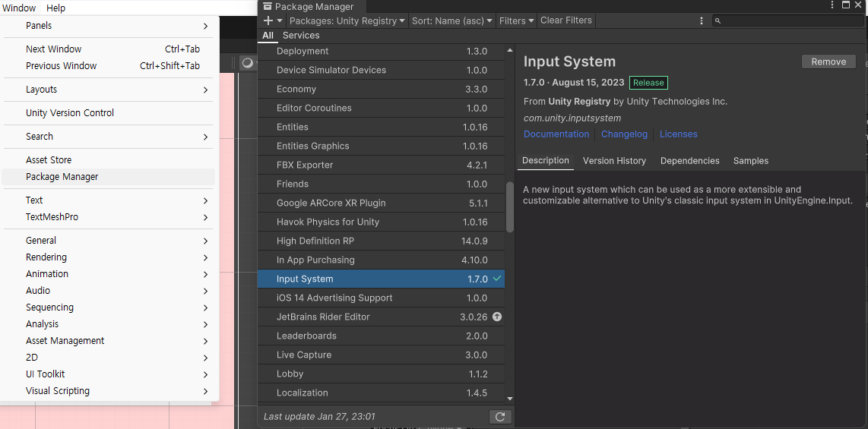Image resolution: width=868 pixels, height=429 pixels.
Task: Select High Definition RP package
Action: [382, 241]
